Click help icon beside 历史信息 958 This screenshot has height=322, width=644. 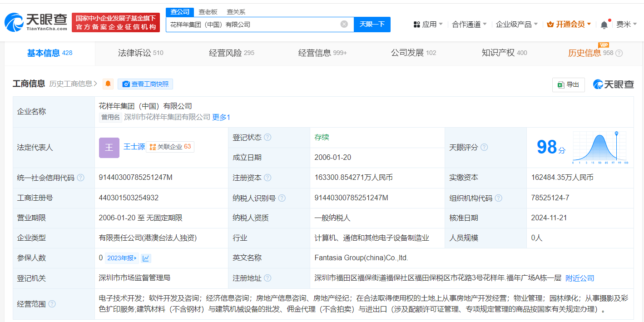pos(619,53)
